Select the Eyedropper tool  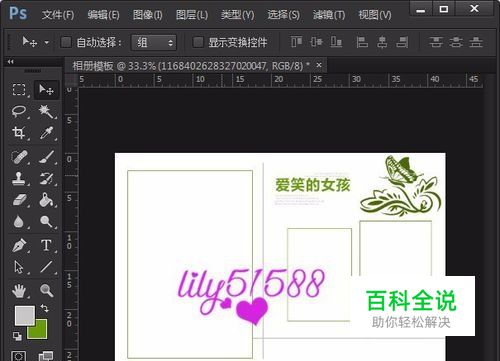tap(46, 133)
